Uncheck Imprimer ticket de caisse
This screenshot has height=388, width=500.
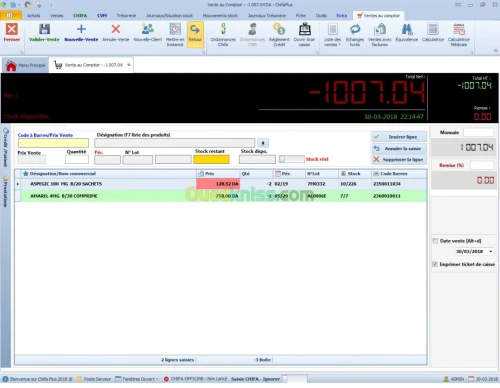[x=435, y=264]
